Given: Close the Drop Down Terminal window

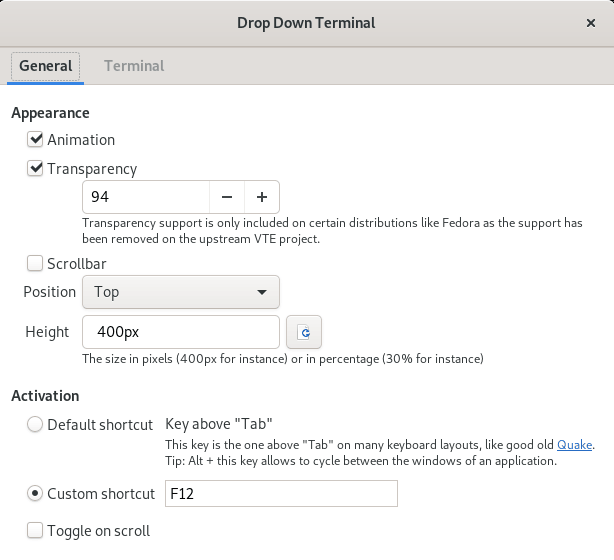Looking at the screenshot, I should 590,22.
